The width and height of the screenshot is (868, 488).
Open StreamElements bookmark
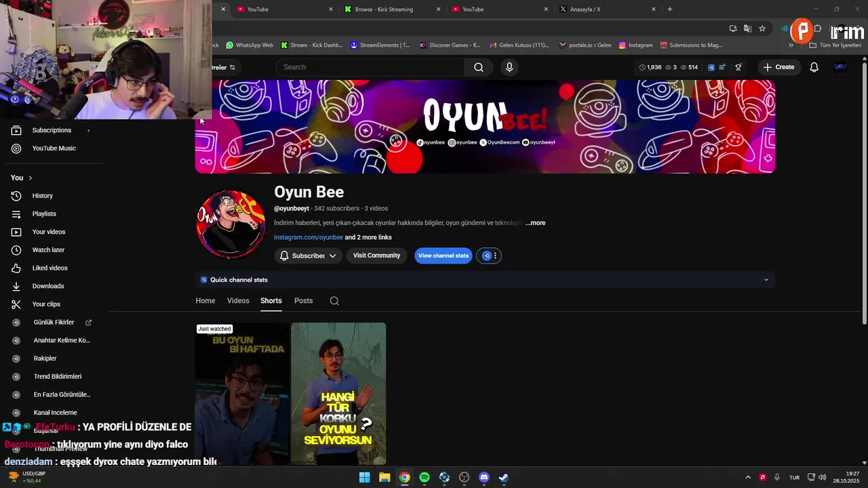[380, 45]
